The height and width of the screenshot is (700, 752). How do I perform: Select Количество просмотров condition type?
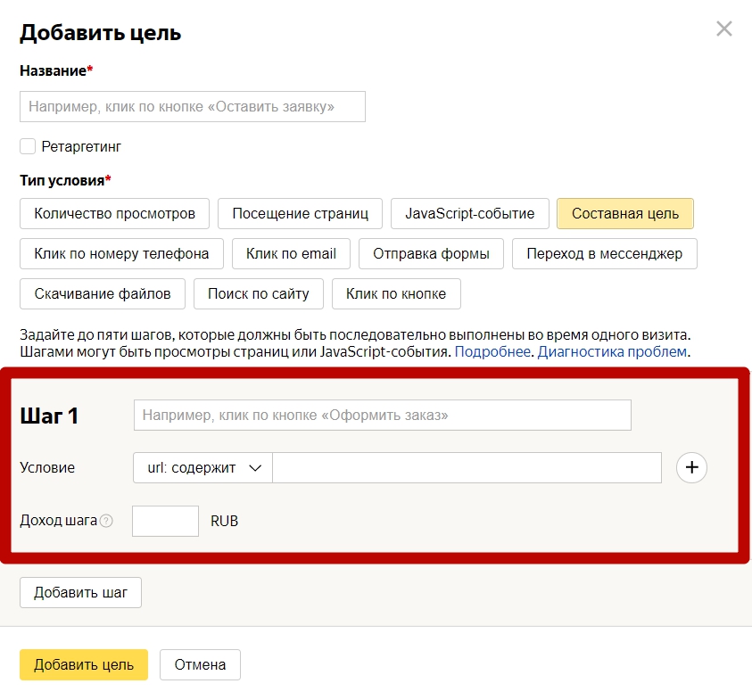click(114, 213)
